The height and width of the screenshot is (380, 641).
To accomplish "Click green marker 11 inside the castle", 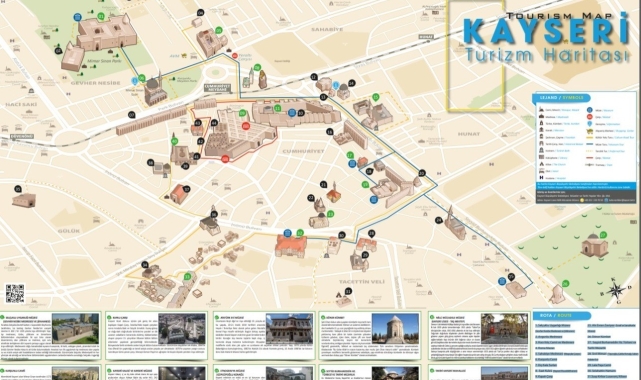I will coord(278,108).
